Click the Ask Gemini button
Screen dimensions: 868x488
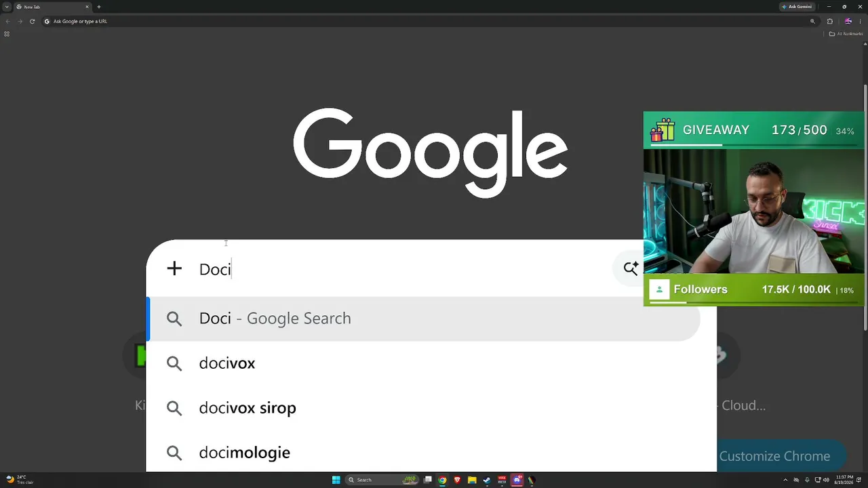(x=797, y=7)
